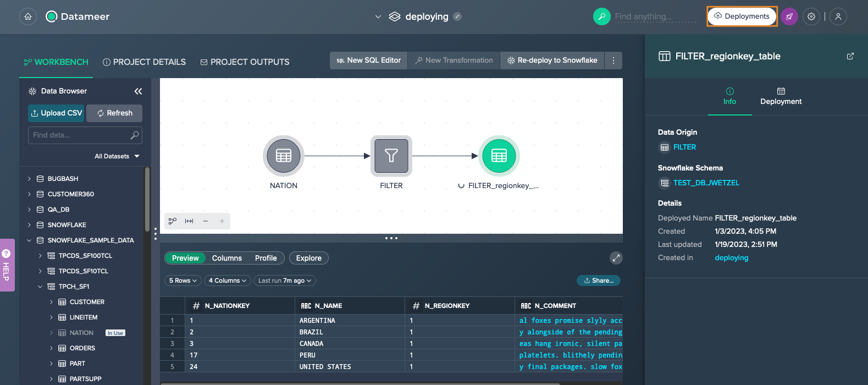Open Last run 7m ago dropdown
868x385 pixels.
[x=285, y=280]
